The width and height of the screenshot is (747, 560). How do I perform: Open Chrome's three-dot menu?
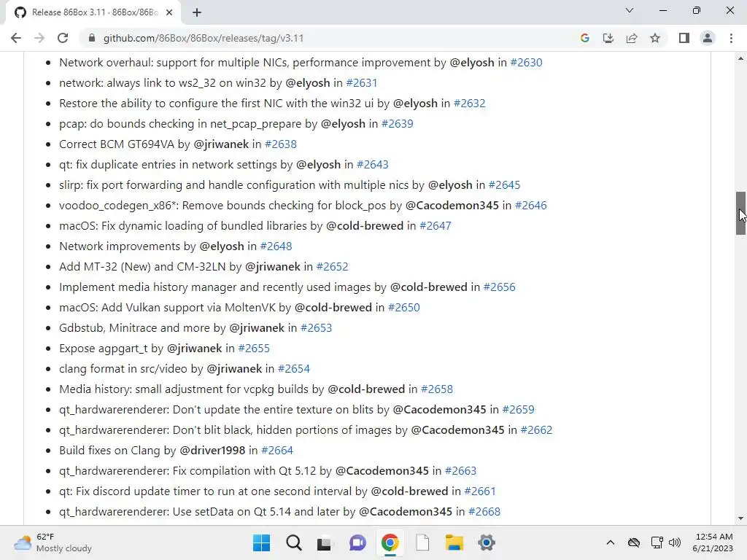click(x=731, y=38)
